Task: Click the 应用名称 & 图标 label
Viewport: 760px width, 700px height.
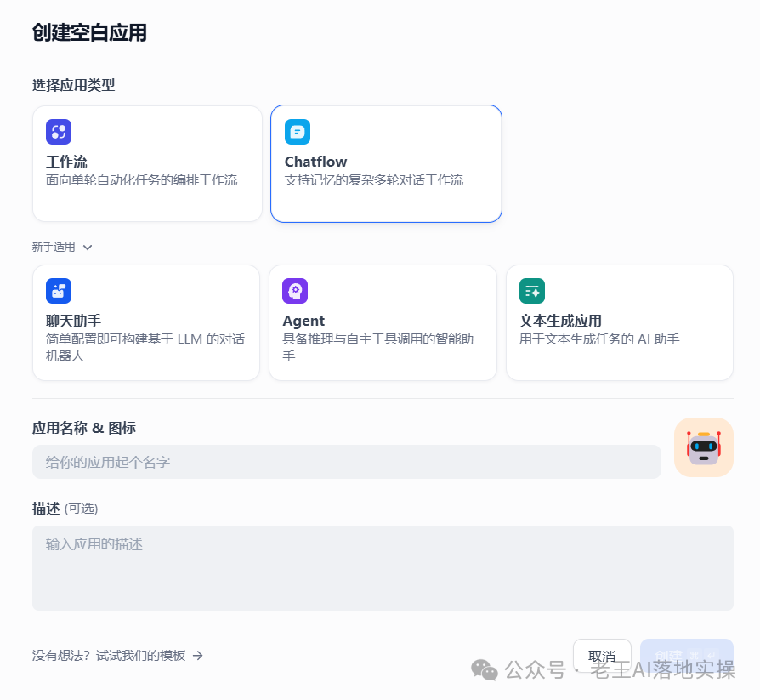Action: click(84, 428)
